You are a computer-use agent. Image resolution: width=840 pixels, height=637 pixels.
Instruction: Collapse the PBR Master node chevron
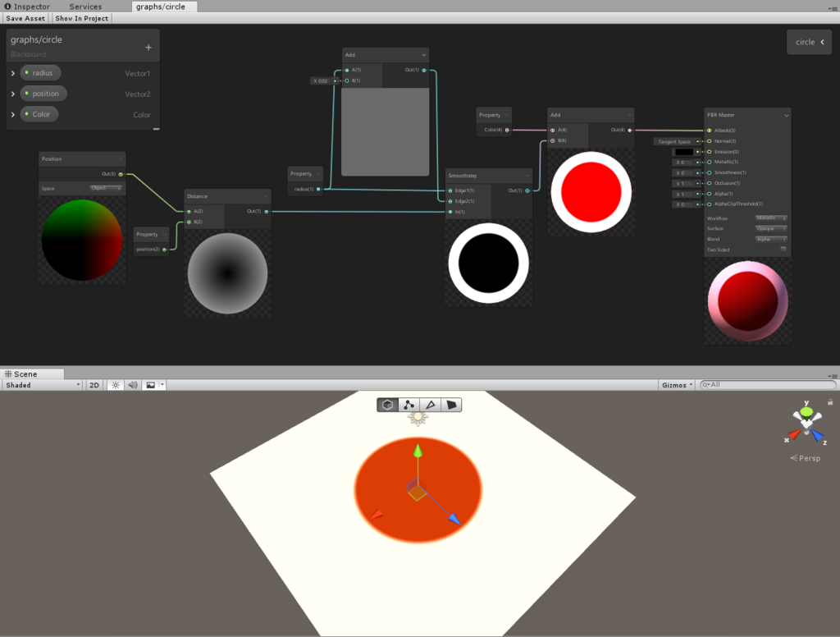786,115
